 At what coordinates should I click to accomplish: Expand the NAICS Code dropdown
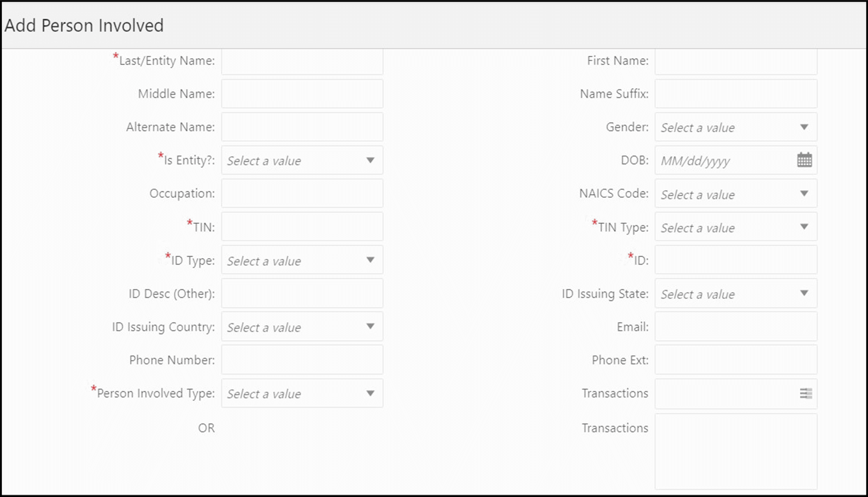click(x=736, y=194)
